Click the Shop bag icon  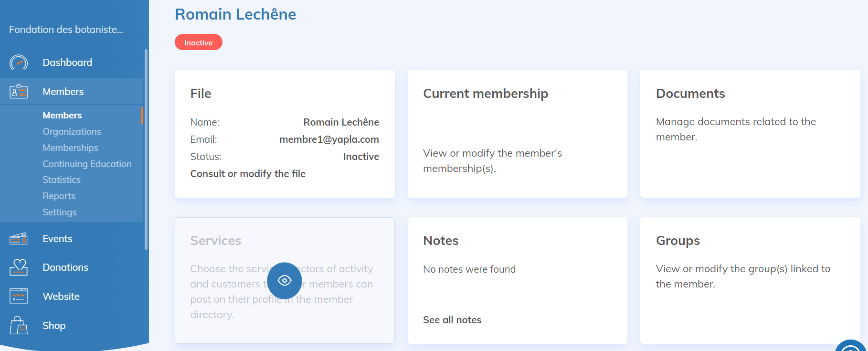19,326
